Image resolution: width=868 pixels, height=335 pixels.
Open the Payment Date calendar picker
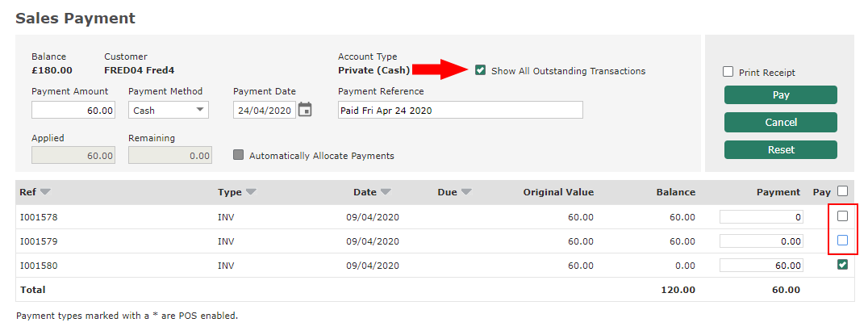point(305,110)
